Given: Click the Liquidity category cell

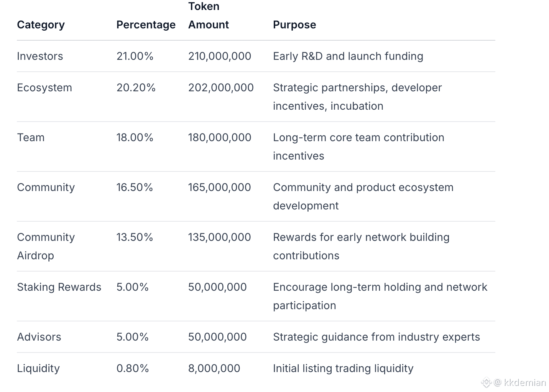Looking at the screenshot, I should coord(38,368).
